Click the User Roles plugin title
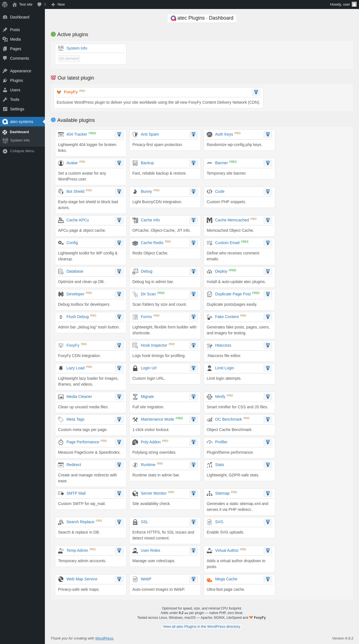 click(x=150, y=550)
